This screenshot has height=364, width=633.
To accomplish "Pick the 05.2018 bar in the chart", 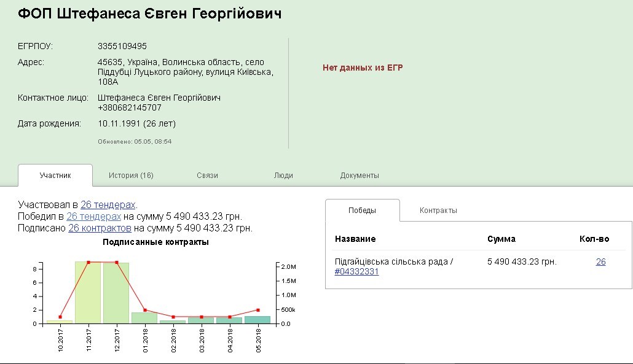I will click(x=258, y=320).
